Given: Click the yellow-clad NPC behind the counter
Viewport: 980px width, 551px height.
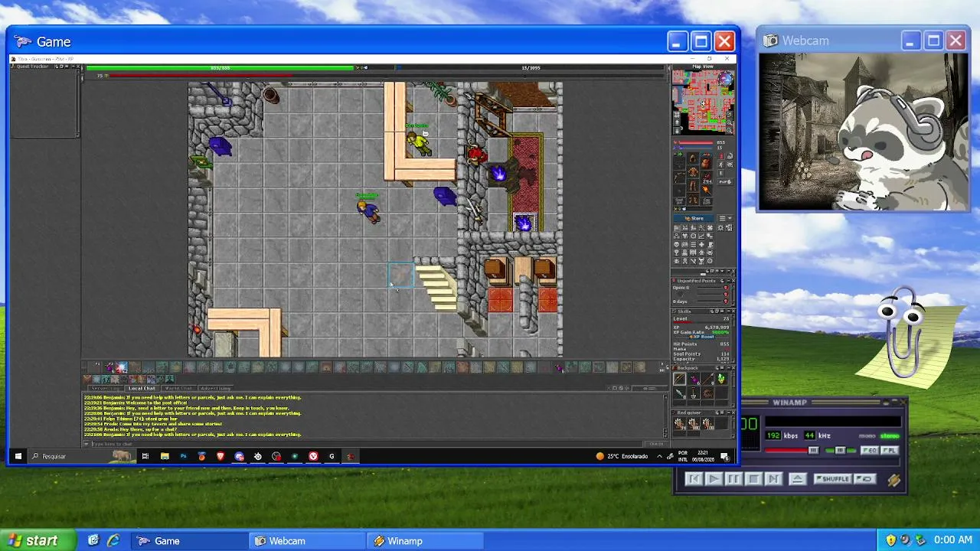Looking at the screenshot, I should pos(418,142).
